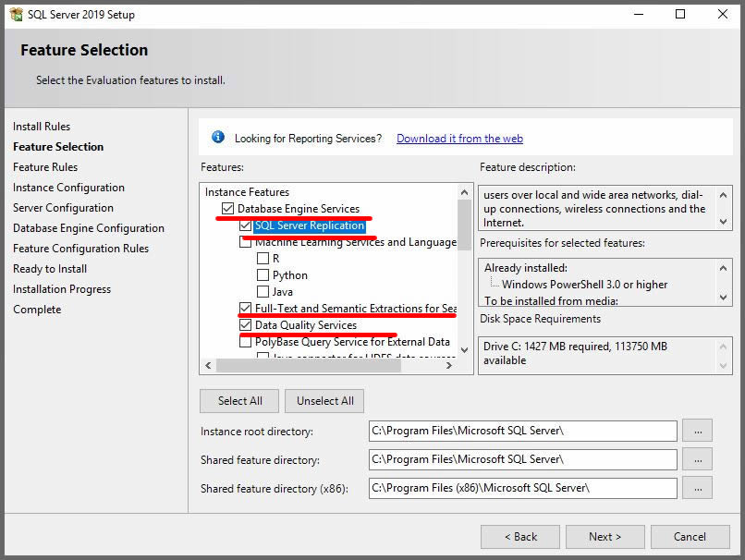Click the blue information icon
The image size is (745, 560).
pyautogui.click(x=218, y=138)
